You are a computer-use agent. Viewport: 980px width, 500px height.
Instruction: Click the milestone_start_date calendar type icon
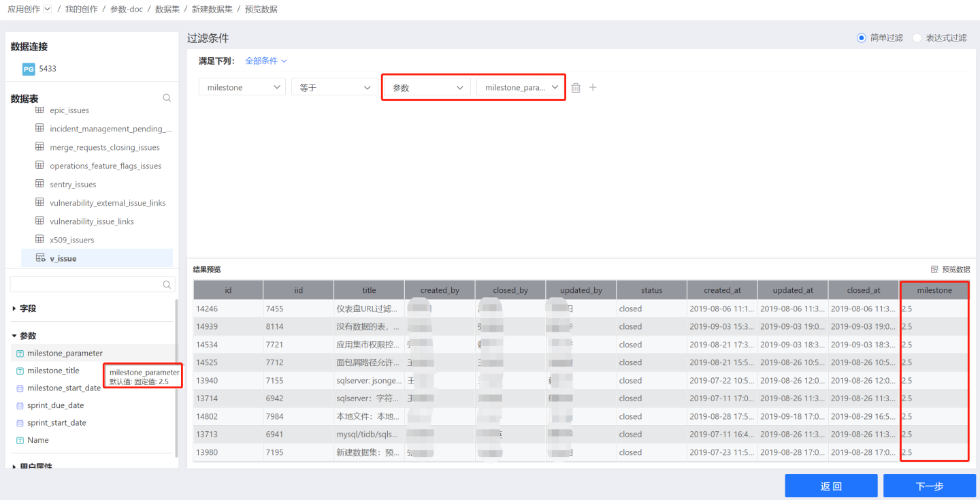pyautogui.click(x=20, y=388)
